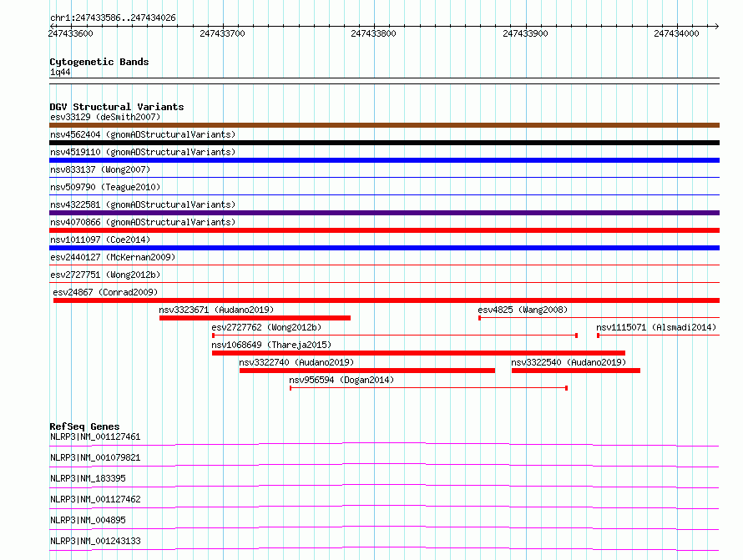Select the NLRP3|NM_001127461 transcript
743x560 pixels.
pyautogui.click(x=95, y=436)
